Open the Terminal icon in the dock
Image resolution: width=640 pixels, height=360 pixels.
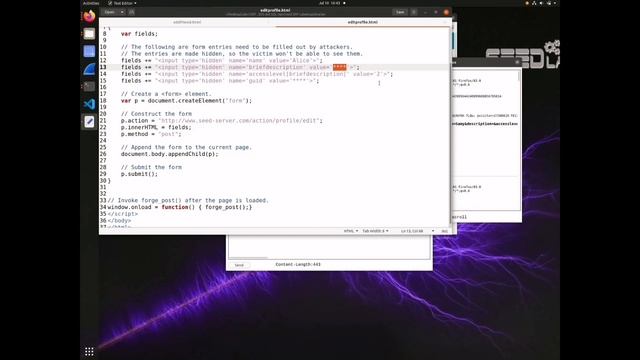pos(89,87)
